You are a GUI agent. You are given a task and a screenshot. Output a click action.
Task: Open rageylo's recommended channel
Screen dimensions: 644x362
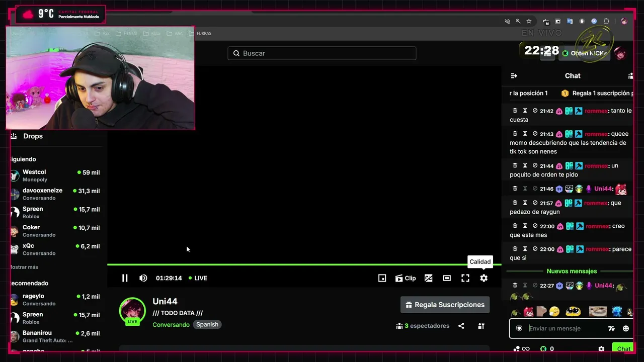click(55, 300)
